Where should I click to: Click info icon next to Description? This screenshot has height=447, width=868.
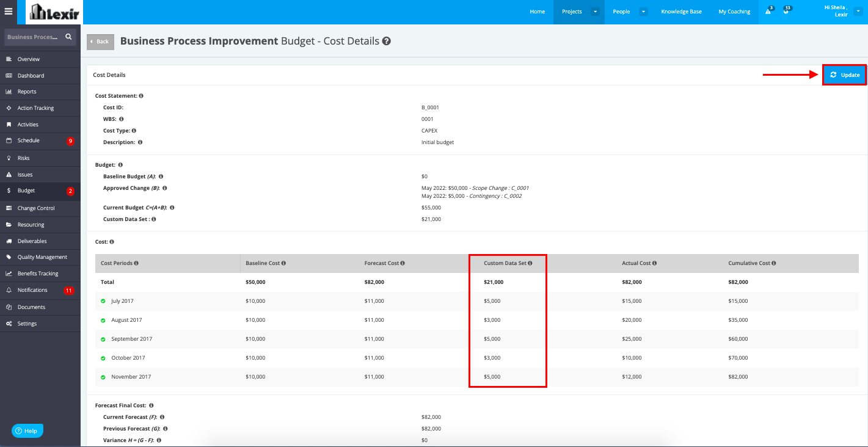(140, 142)
